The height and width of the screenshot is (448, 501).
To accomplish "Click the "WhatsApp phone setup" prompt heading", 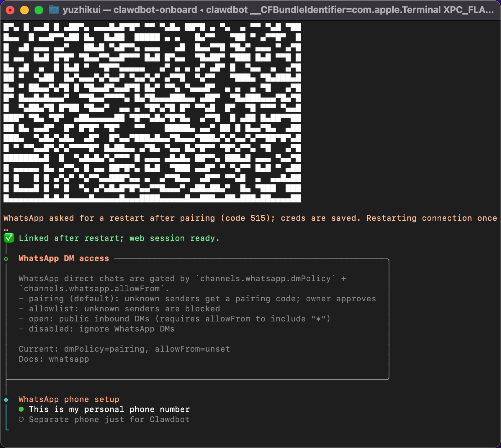I will click(69, 399).
